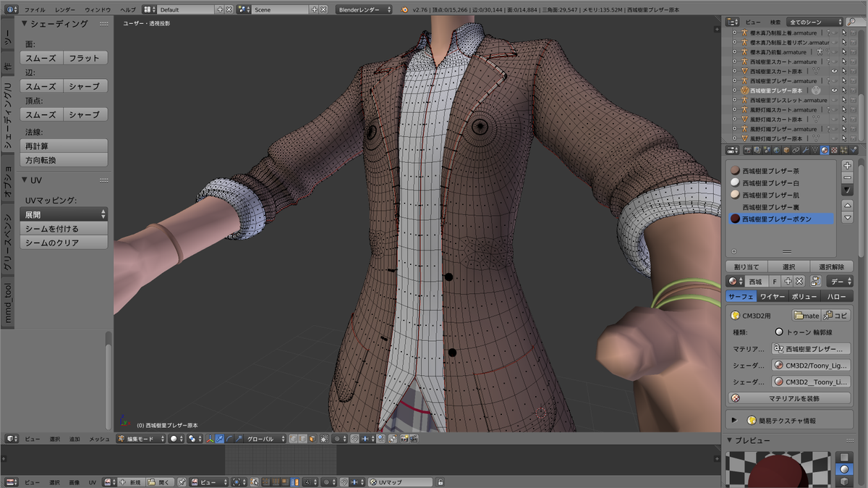Open the Scene properties tab icon
The image size is (868, 488).
(767, 150)
